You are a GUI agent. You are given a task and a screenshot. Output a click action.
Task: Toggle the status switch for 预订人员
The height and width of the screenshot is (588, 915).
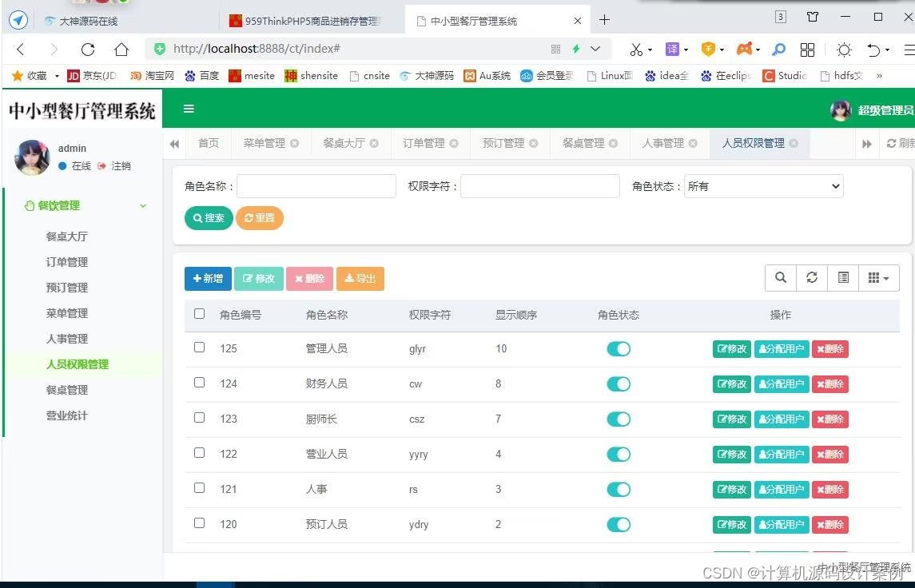(619, 524)
